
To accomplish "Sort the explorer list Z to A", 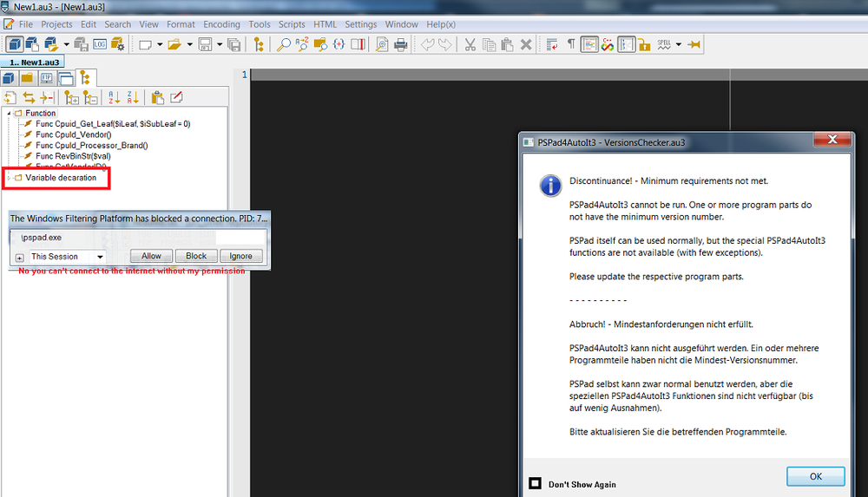I will coord(133,98).
